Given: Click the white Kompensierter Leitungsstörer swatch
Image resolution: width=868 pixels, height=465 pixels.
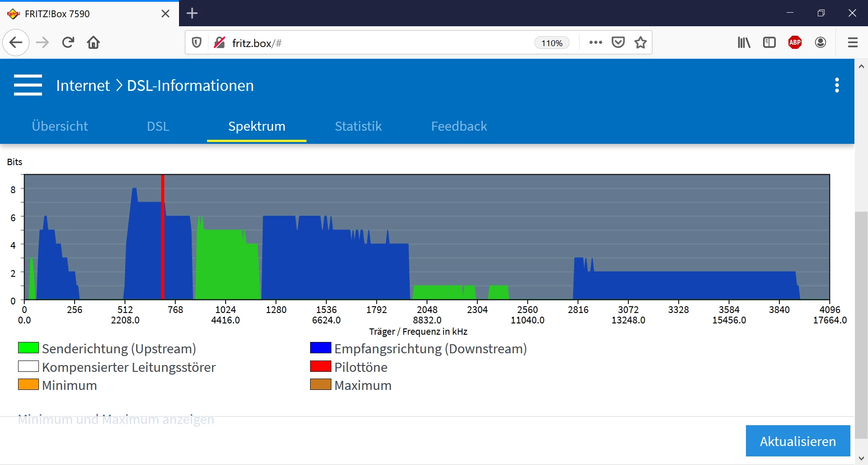Looking at the screenshot, I should coord(28,366).
